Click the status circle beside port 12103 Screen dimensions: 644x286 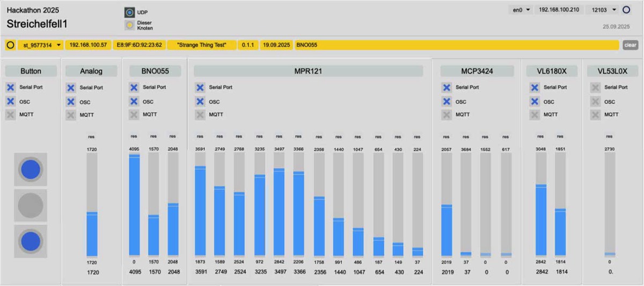[626, 10]
